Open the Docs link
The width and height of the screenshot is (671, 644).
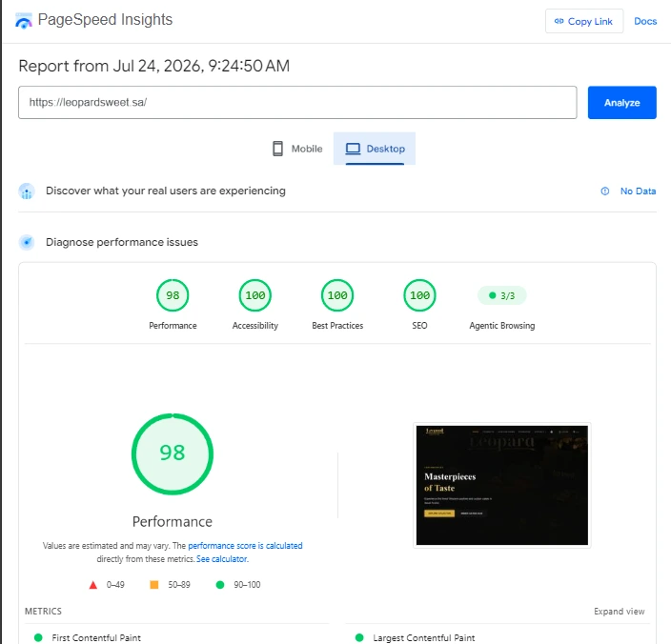[645, 21]
